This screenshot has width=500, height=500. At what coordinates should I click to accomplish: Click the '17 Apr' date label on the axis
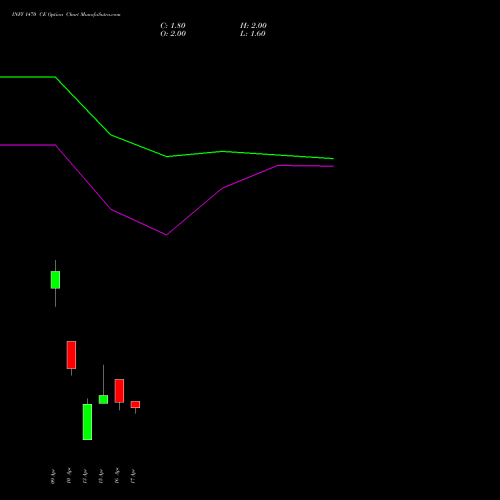click(x=133, y=476)
